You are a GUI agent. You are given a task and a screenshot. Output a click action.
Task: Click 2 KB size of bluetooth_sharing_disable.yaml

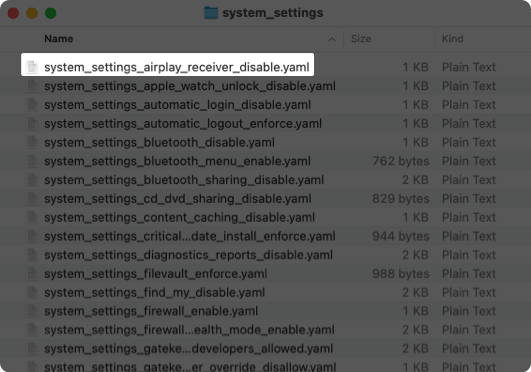[415, 180]
